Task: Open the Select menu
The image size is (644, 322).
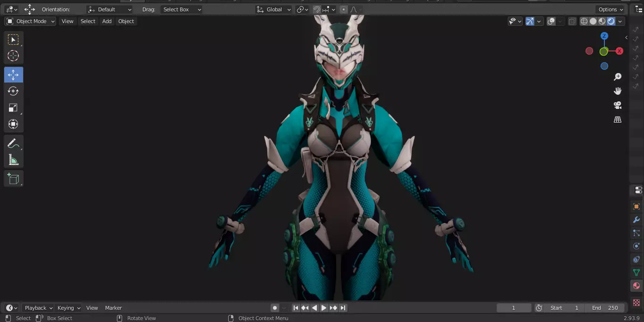Action: [88, 21]
